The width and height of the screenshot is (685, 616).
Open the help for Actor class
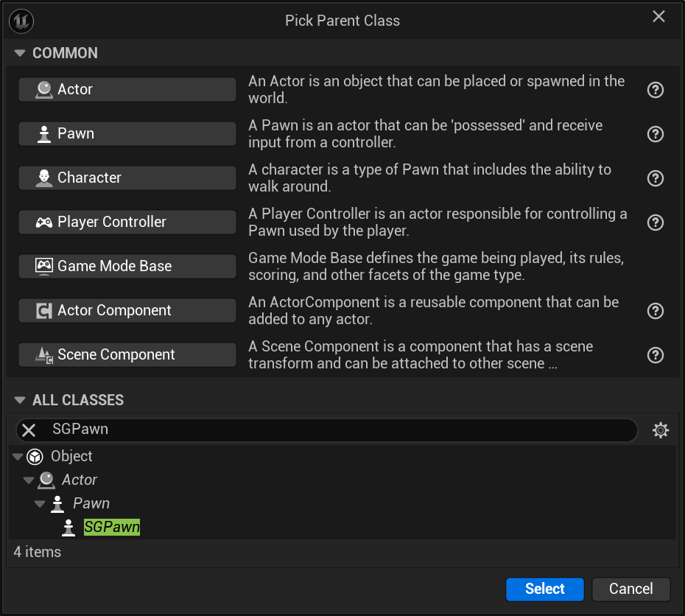click(x=655, y=89)
